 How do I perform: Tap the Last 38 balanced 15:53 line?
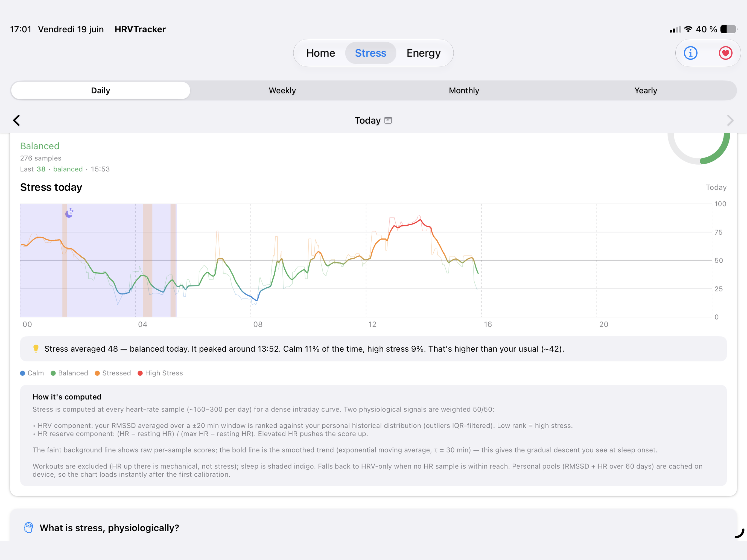(65, 169)
